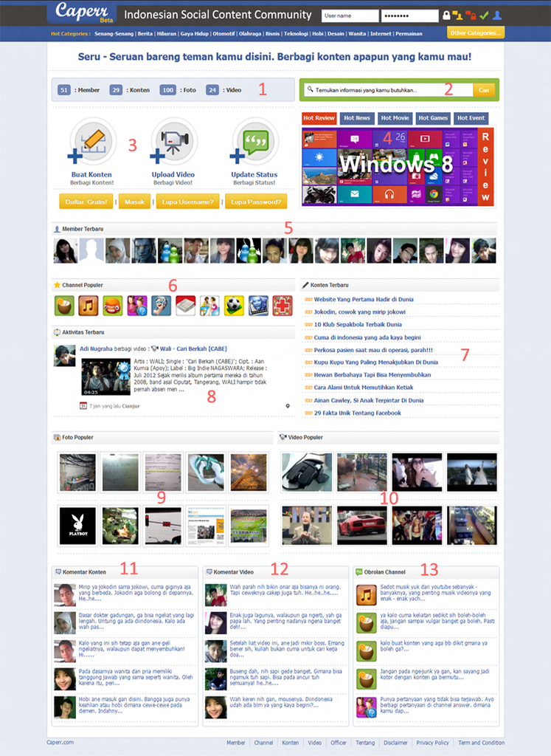Open Cara Alami Untuk Memutihkan Ketiak link

point(364,388)
